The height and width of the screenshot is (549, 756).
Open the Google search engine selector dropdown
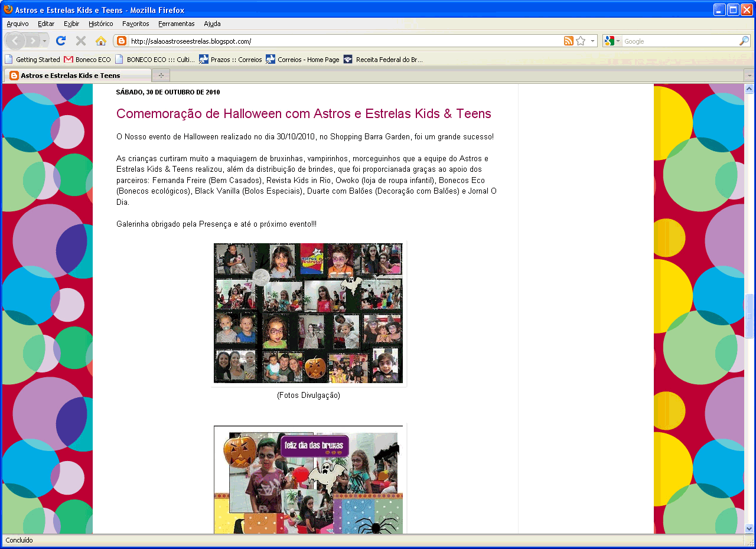pos(612,41)
